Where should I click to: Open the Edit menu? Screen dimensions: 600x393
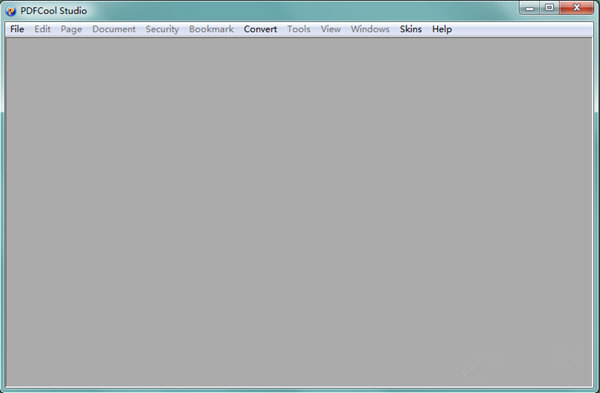[x=42, y=29]
